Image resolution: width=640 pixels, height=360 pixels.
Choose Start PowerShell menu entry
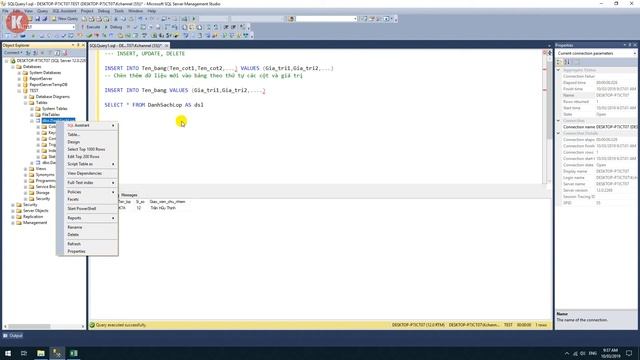pyautogui.click(x=91, y=209)
